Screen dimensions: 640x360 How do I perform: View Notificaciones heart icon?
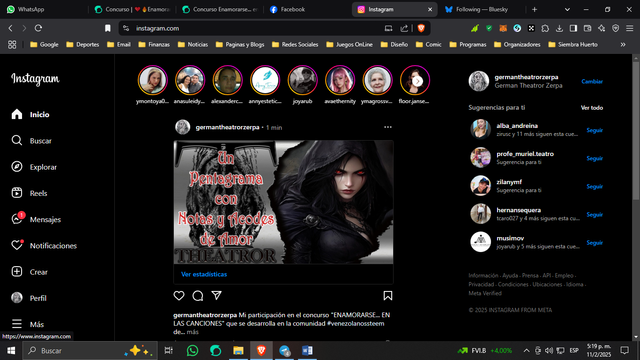[17, 245]
